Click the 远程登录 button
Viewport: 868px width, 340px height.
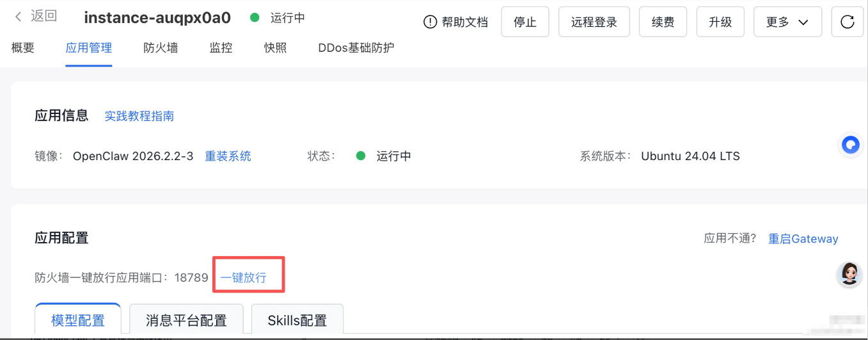coord(594,22)
